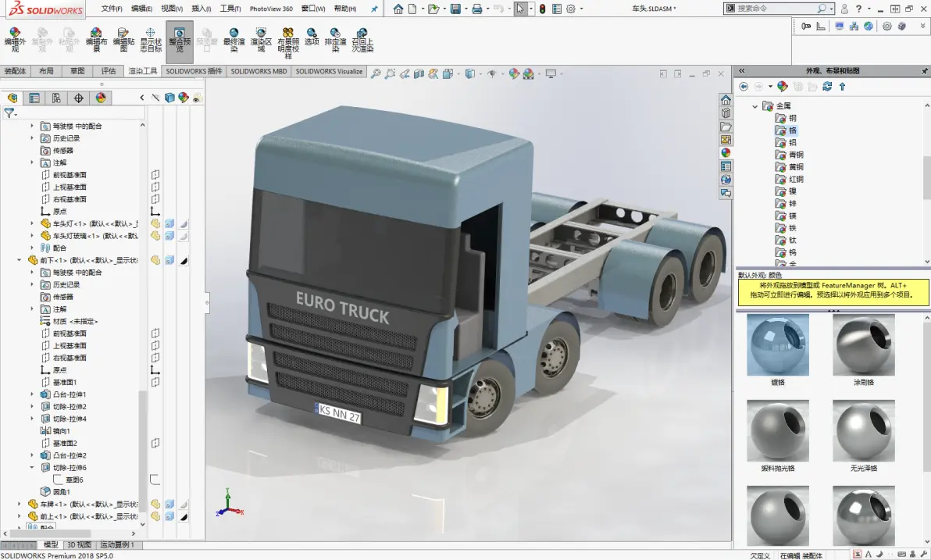931x560 pixels.
Task: Select 渲染区域 render region tool
Action: tap(261, 40)
